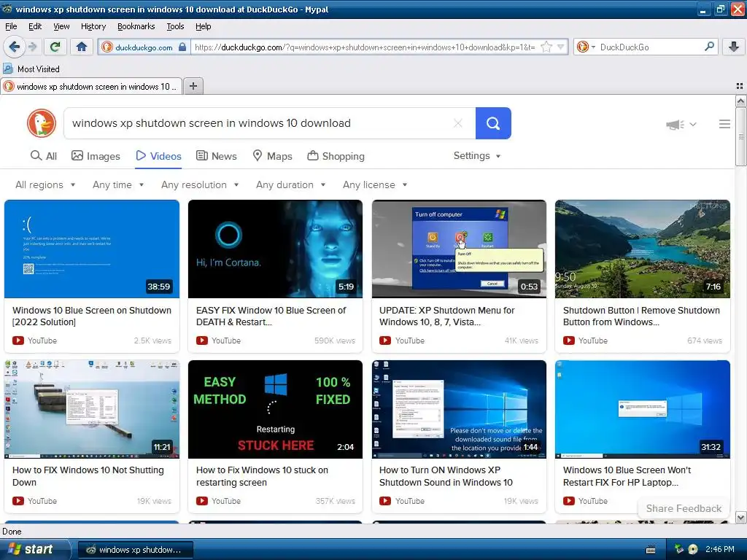Open the address bar history dropdown arrow

click(x=561, y=47)
